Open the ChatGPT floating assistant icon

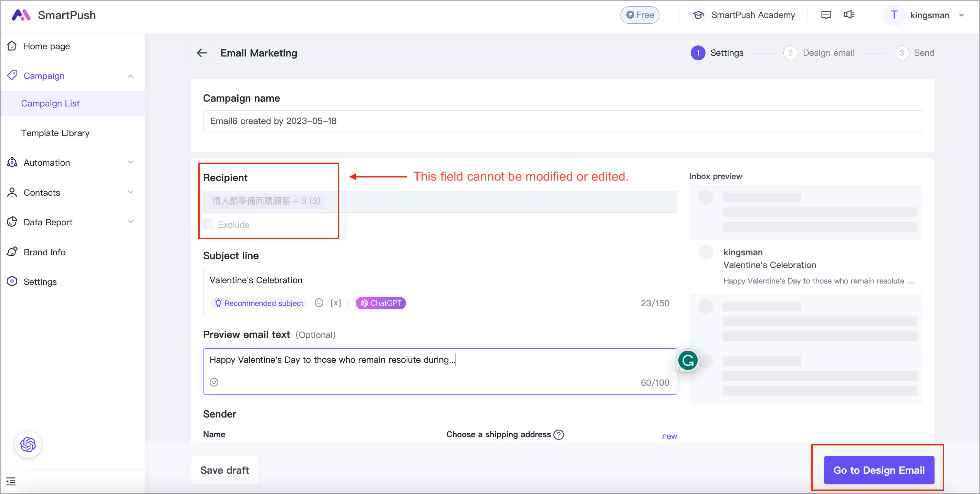click(28, 444)
